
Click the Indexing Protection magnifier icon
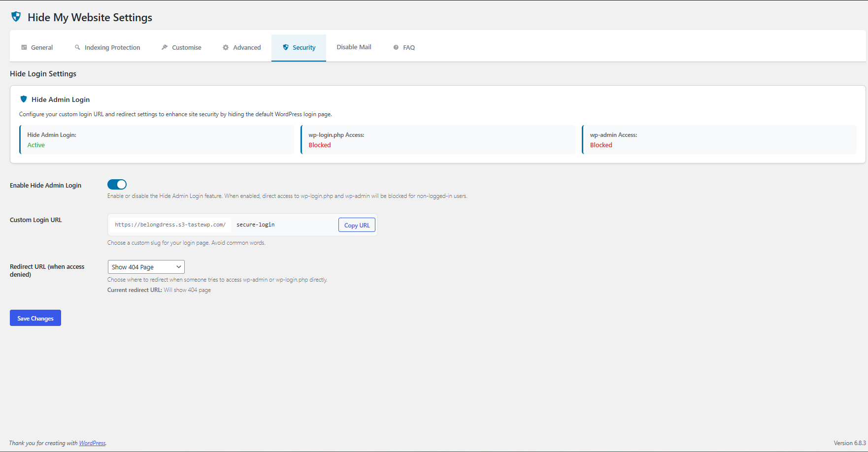pyautogui.click(x=77, y=47)
